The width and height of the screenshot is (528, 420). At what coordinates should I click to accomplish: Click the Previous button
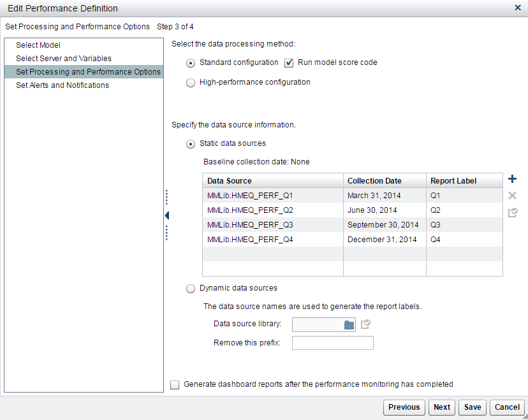(x=404, y=407)
